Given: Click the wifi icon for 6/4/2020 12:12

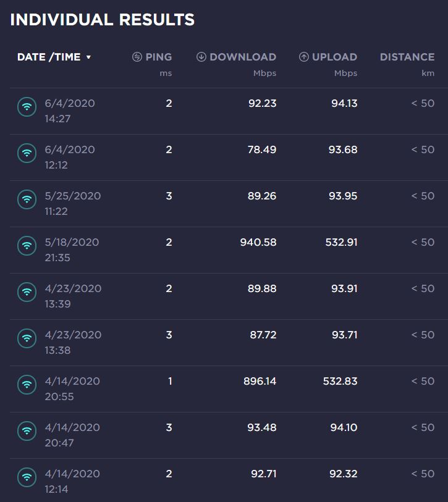Looking at the screenshot, I should (27, 153).
